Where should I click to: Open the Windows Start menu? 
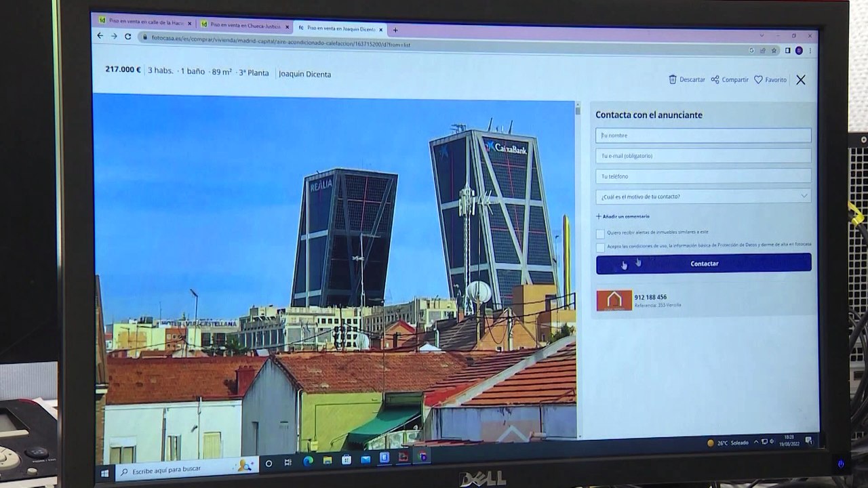click(104, 473)
